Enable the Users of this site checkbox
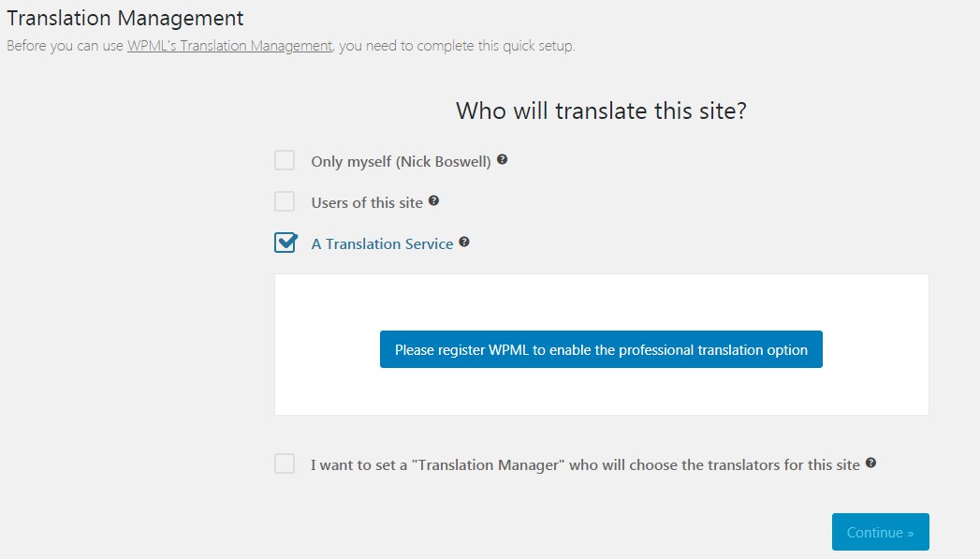This screenshot has height=559, width=980. (x=285, y=201)
